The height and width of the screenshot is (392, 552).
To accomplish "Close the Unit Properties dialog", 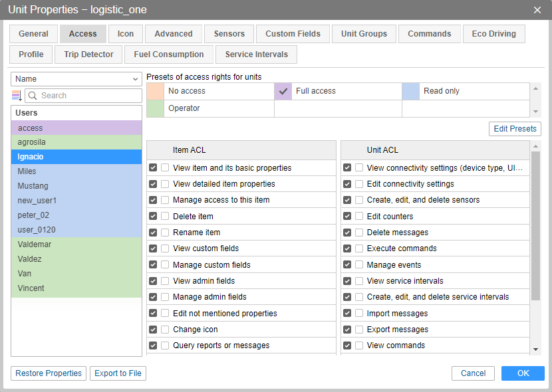I will point(537,10).
